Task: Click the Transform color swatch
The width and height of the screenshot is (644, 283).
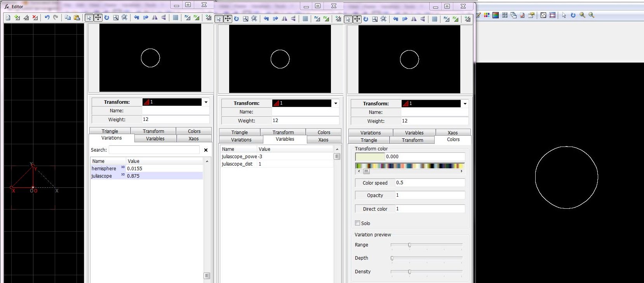Action: [x=370, y=157]
